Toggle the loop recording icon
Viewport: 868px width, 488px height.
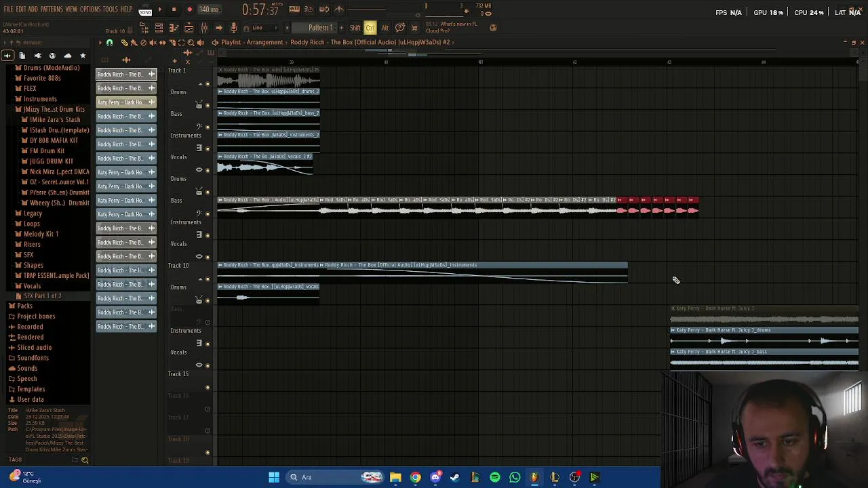point(324,9)
